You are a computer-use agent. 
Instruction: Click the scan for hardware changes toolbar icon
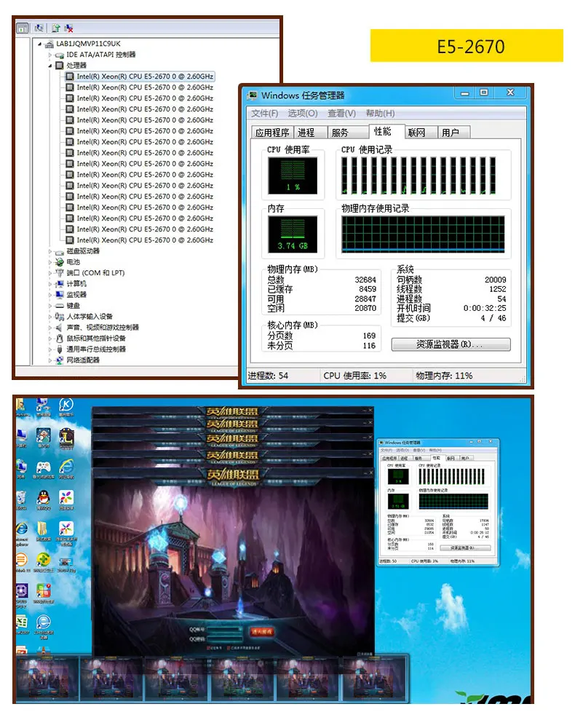coord(39,28)
